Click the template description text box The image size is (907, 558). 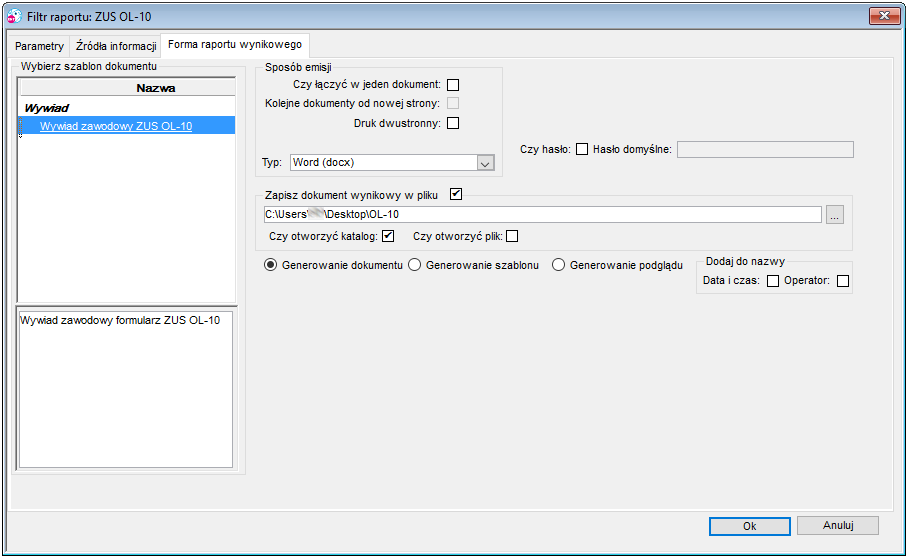coord(126,389)
